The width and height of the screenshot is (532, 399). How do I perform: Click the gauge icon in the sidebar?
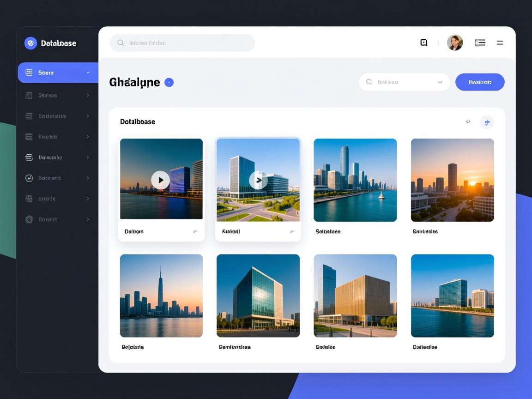tap(29, 178)
